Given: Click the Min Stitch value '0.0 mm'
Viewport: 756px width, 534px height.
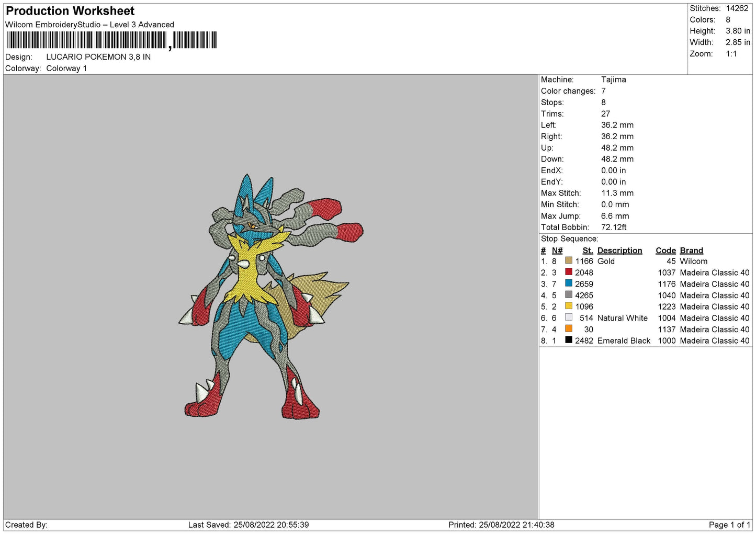Looking at the screenshot, I should click(615, 204).
